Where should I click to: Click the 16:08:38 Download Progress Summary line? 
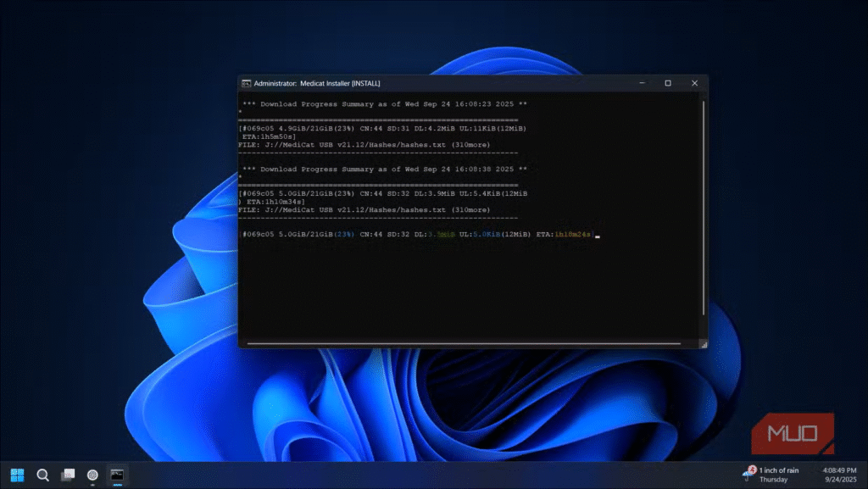(x=384, y=169)
